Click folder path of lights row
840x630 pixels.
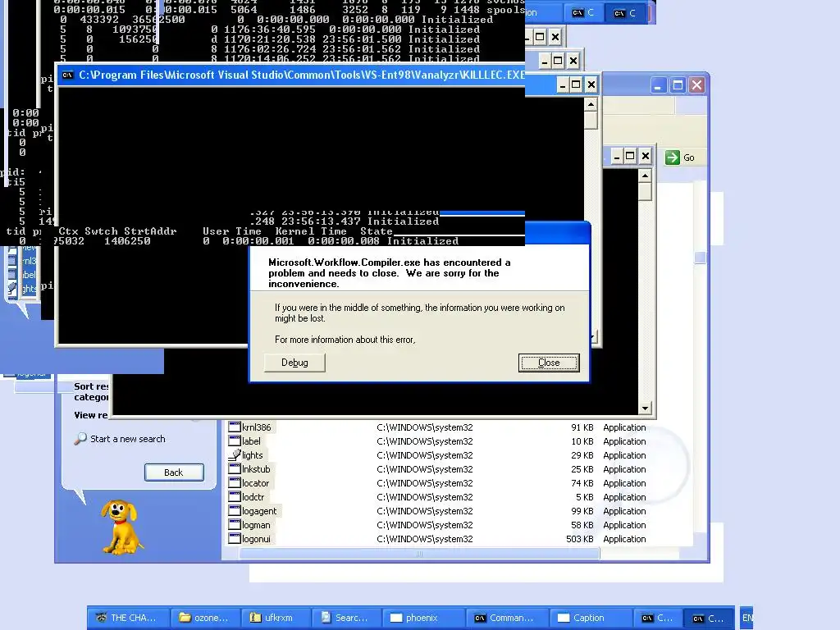click(x=425, y=455)
